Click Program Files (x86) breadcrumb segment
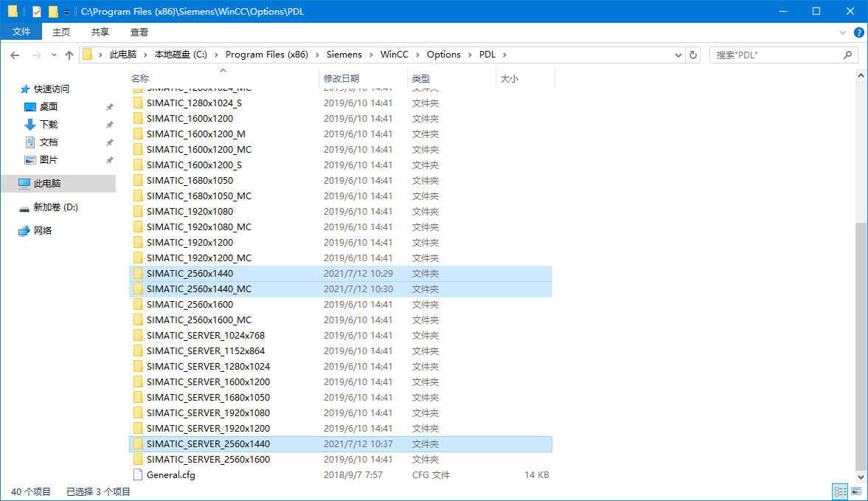 (x=267, y=55)
